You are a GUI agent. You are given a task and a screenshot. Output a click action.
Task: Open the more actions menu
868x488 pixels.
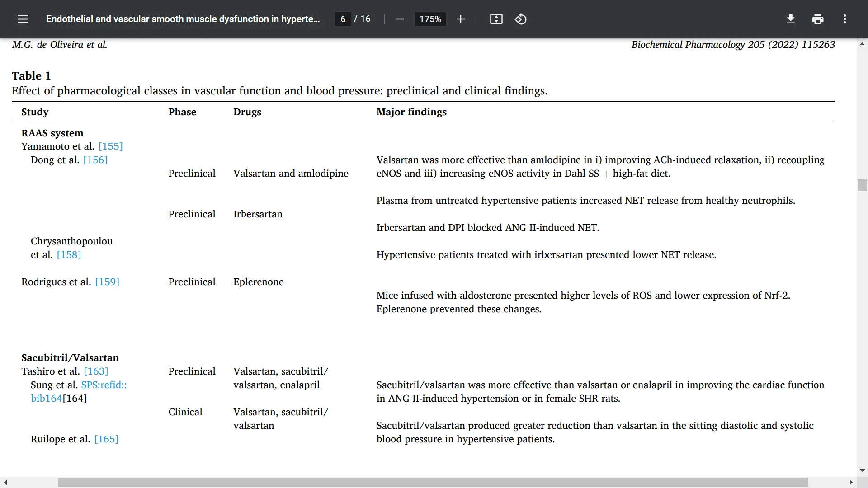(844, 19)
